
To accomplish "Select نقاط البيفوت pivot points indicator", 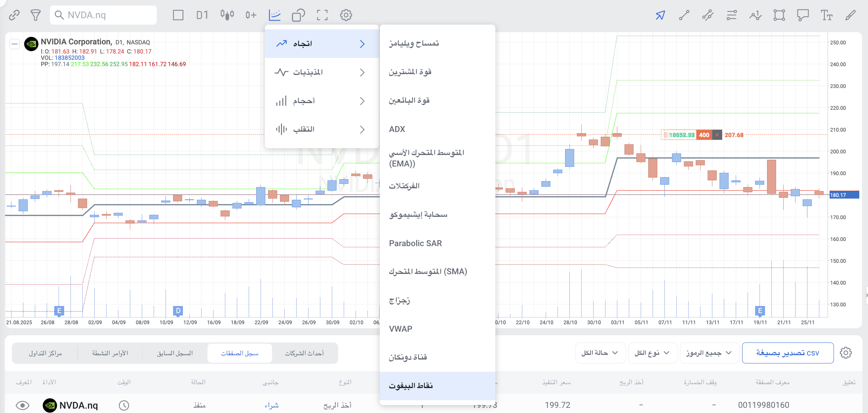I will tap(438, 386).
